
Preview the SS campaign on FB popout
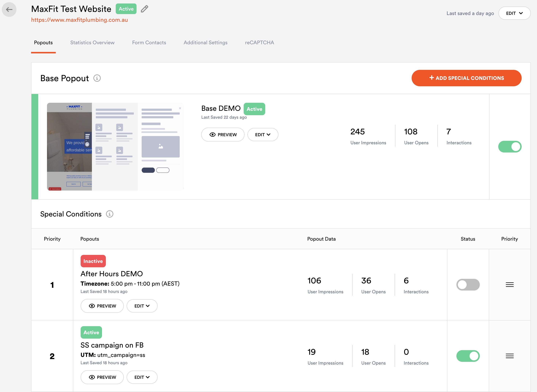(102, 377)
